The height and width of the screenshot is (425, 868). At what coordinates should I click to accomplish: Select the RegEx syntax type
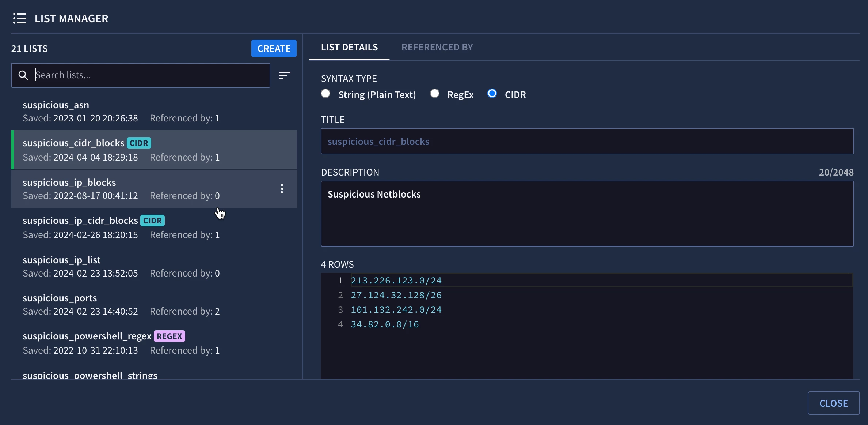435,94
